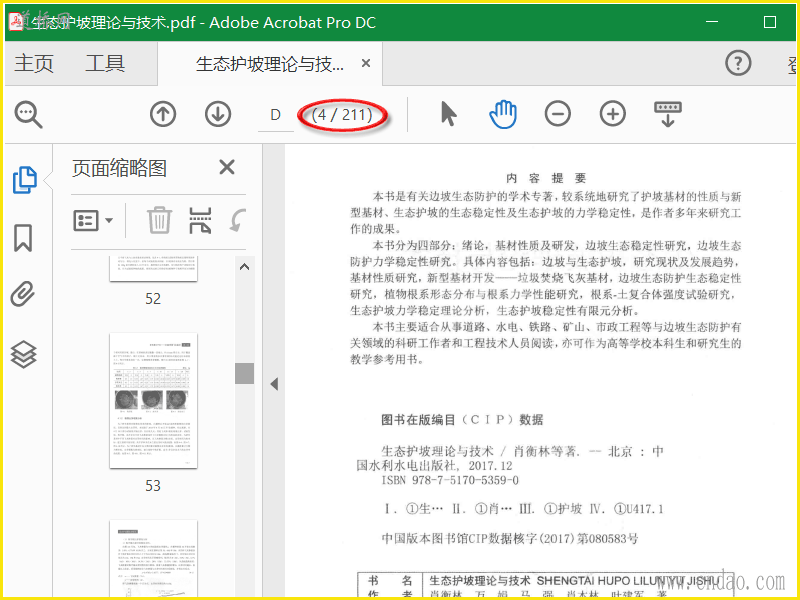
Task: Click the Acrobat PDF icon in title bar
Action: [x=16, y=22]
